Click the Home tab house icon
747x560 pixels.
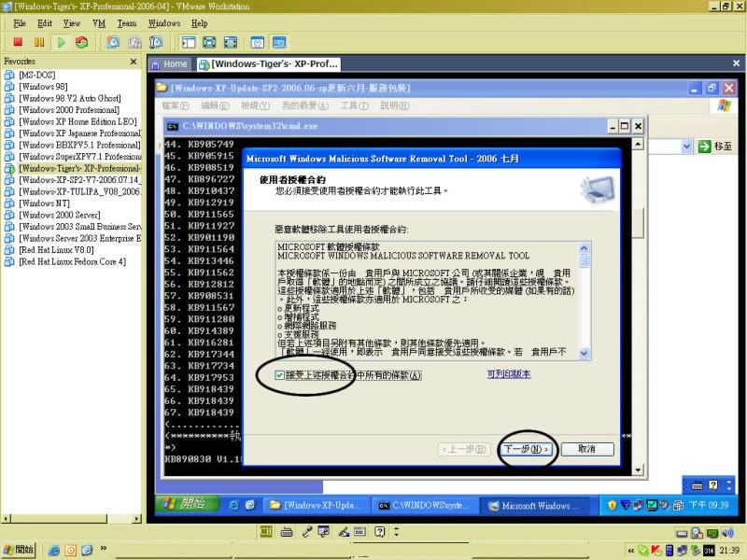(x=155, y=64)
